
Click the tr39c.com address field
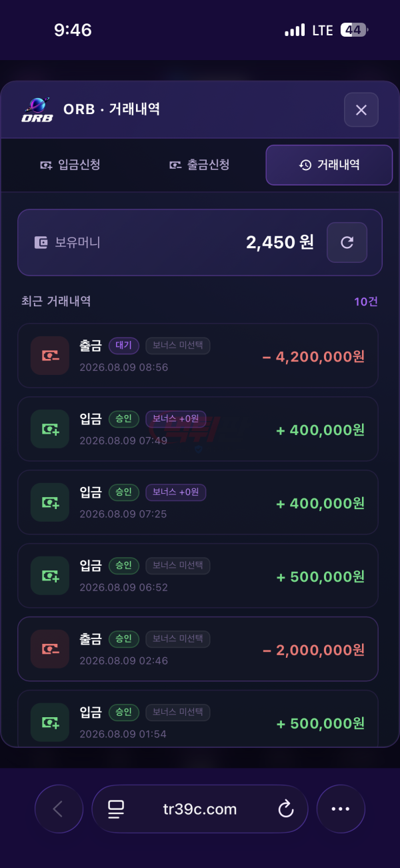click(200, 809)
